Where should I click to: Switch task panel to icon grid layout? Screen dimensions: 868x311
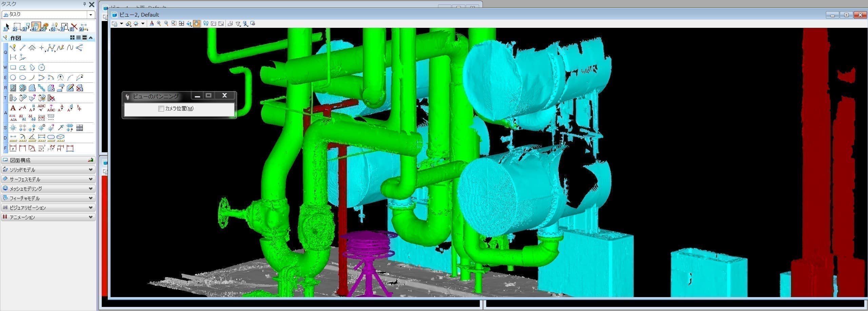[72, 38]
